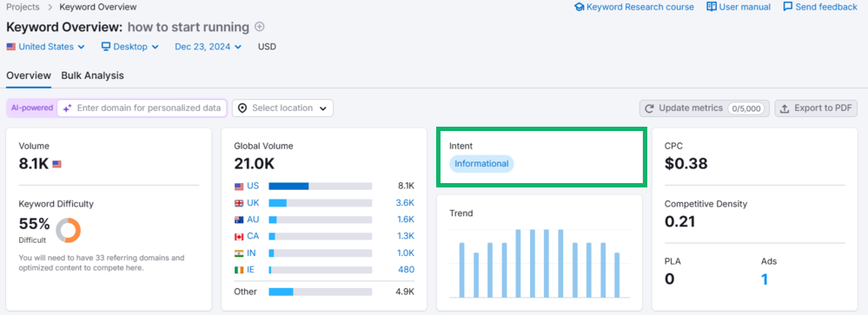Open the User manual link

point(739,7)
